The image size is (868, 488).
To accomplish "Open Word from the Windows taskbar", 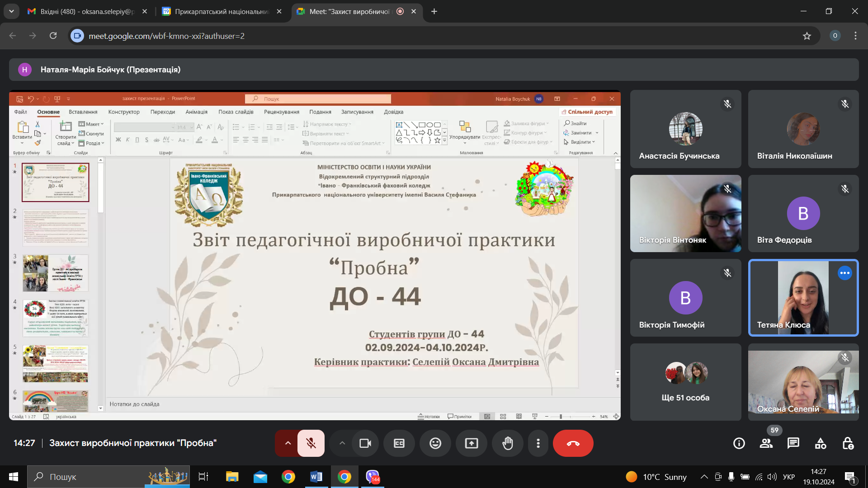I will pos(316,477).
